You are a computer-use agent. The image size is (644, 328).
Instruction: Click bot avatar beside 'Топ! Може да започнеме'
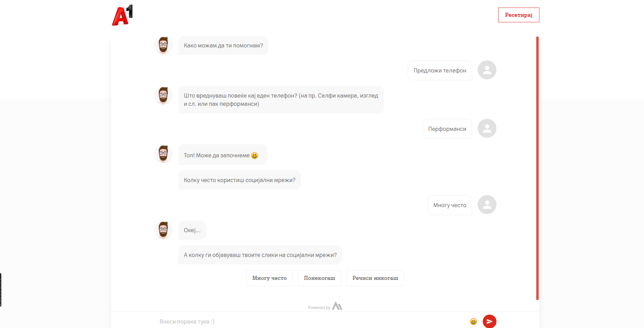coord(163,154)
